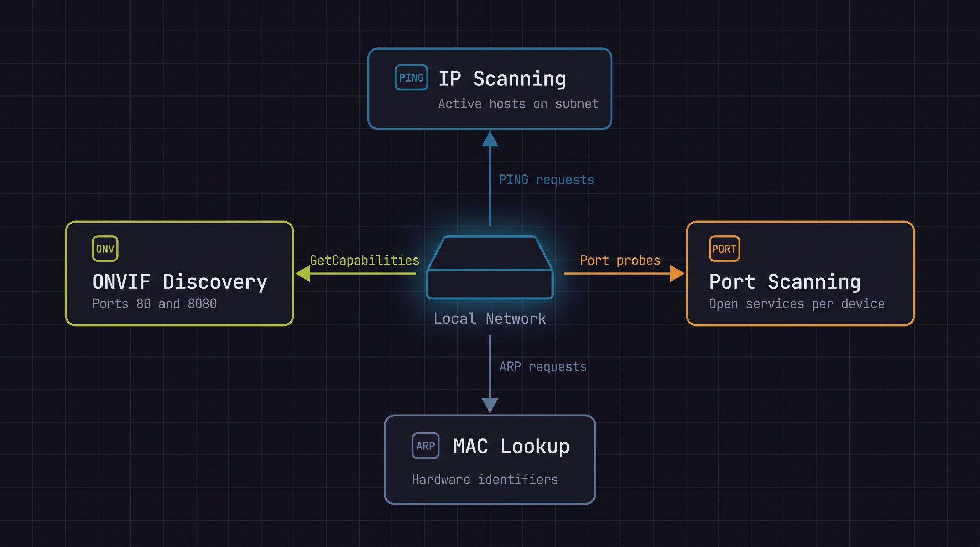Click the 'GetCapabilities' connector label
This screenshot has height=547, width=980.
(x=364, y=261)
